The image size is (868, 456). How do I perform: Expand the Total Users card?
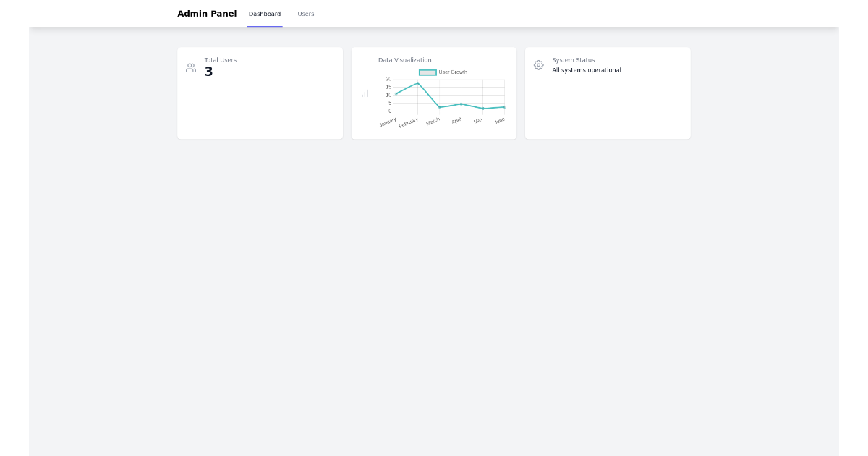click(x=260, y=93)
